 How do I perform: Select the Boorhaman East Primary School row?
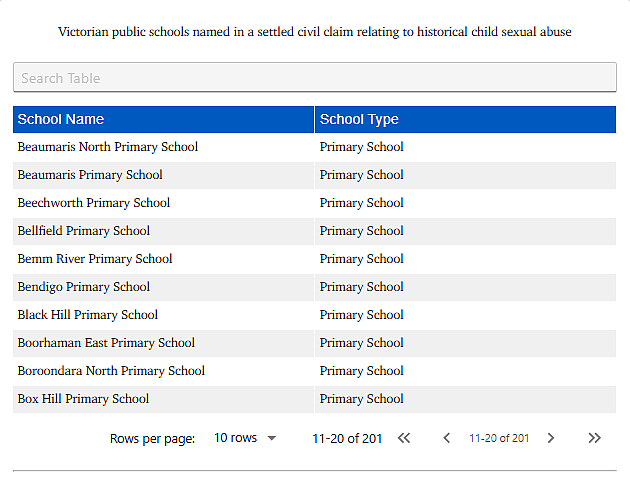315,343
